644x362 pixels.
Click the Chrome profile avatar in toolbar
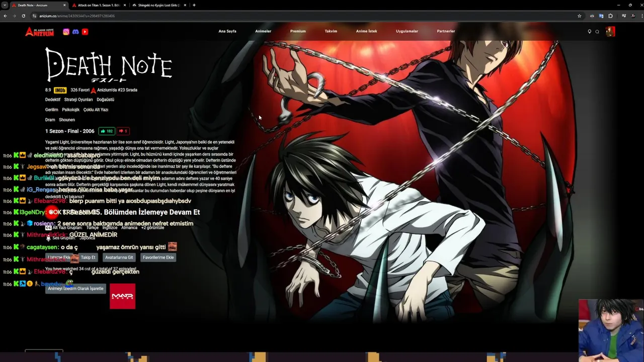[632, 16]
